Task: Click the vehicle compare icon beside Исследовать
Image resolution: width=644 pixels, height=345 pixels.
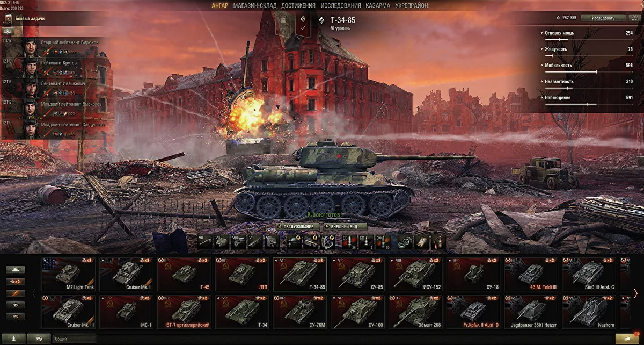Action: point(634,18)
